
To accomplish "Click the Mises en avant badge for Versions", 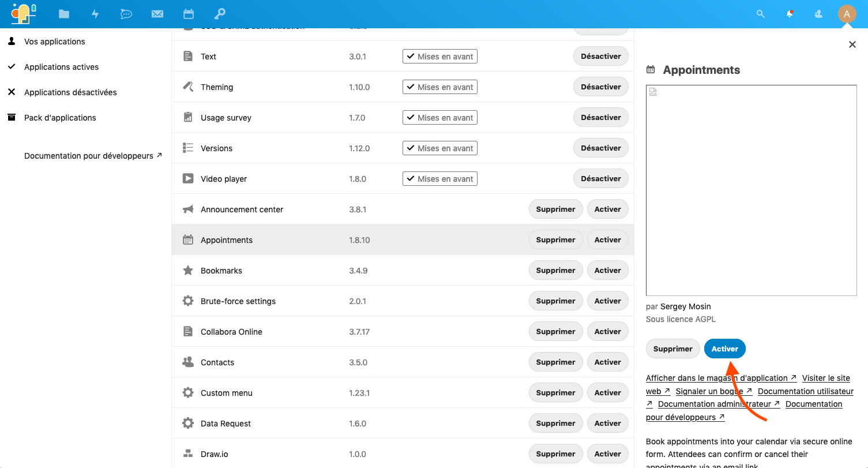I will pos(440,148).
